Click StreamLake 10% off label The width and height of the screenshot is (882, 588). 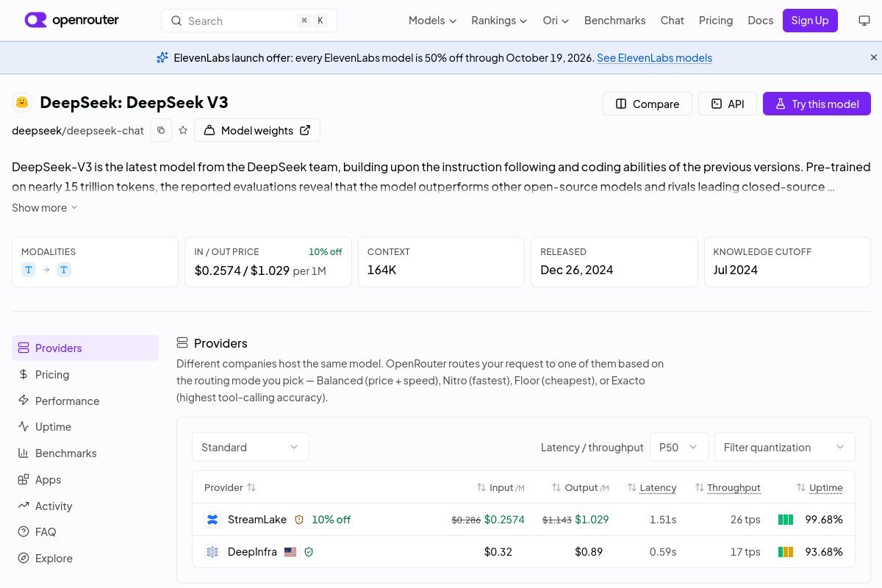tap(331, 520)
